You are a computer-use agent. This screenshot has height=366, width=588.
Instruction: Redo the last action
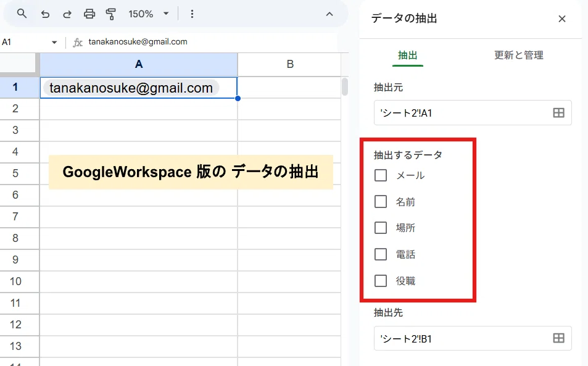67,14
